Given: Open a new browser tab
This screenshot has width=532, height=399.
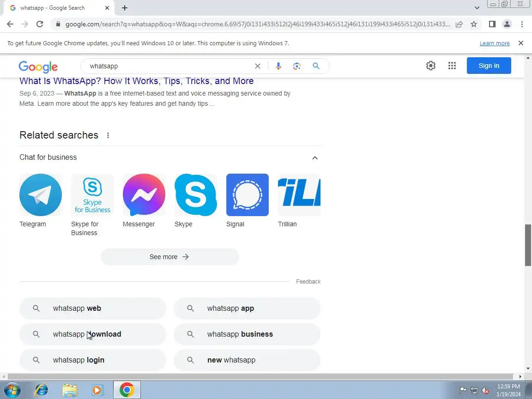Looking at the screenshot, I should coord(125,8).
